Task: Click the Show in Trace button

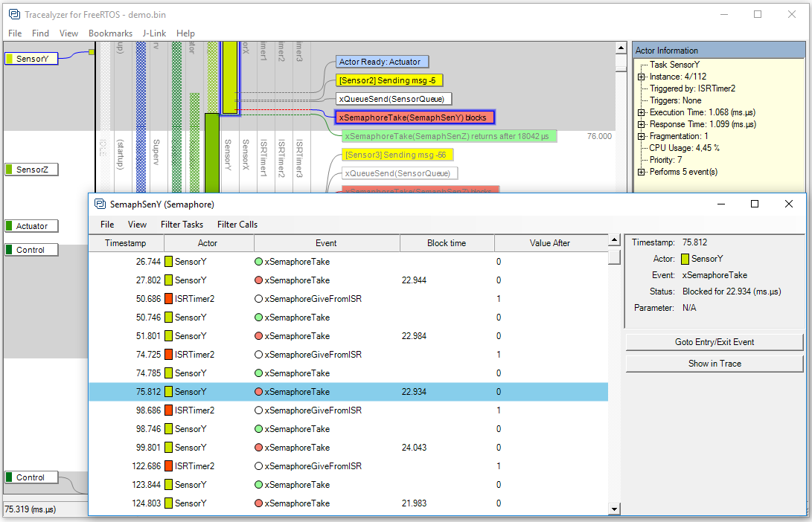Action: pyautogui.click(x=715, y=364)
